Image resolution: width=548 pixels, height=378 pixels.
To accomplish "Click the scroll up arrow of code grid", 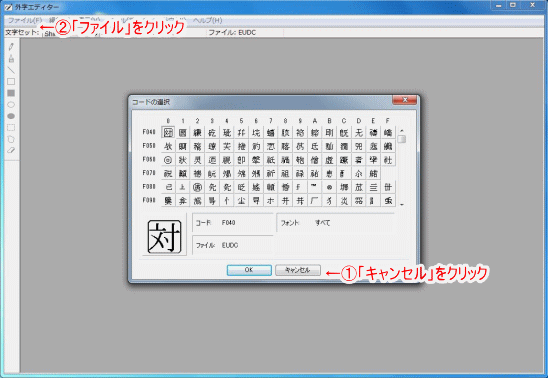I will [x=402, y=130].
